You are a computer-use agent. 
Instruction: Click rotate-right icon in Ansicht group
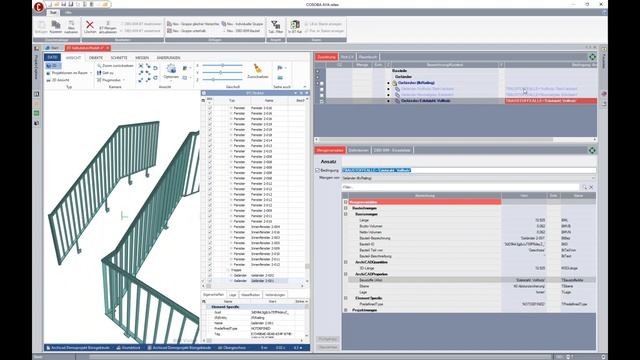(155, 78)
